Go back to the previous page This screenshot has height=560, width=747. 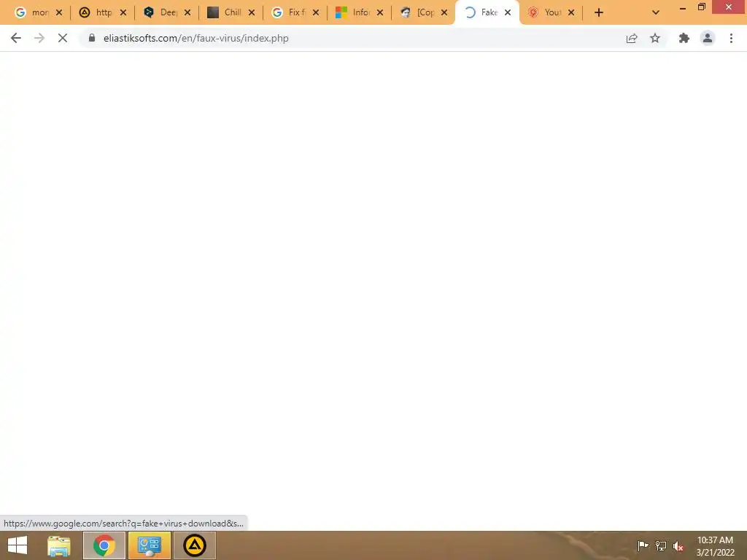click(x=16, y=38)
